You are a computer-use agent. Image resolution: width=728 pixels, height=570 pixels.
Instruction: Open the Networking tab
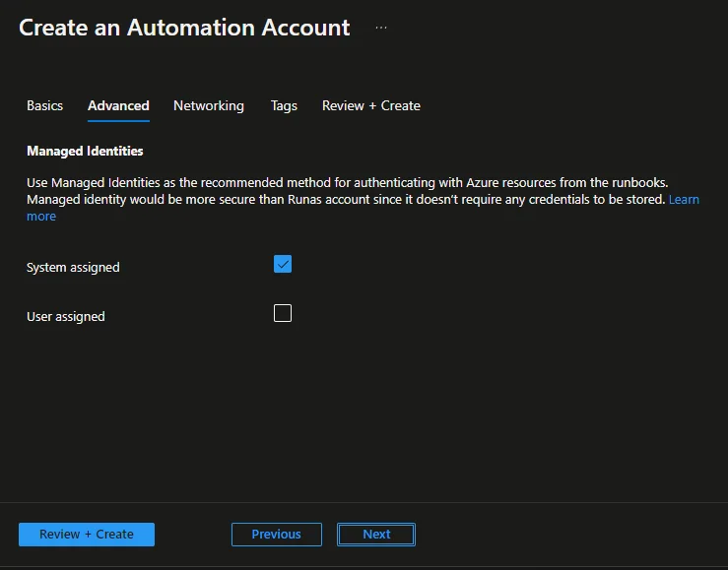click(209, 105)
